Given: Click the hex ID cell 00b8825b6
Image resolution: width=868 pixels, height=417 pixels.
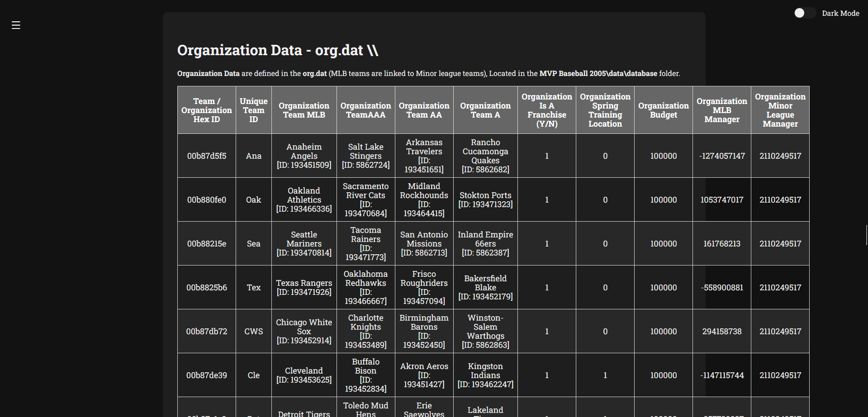Looking at the screenshot, I should point(207,288).
